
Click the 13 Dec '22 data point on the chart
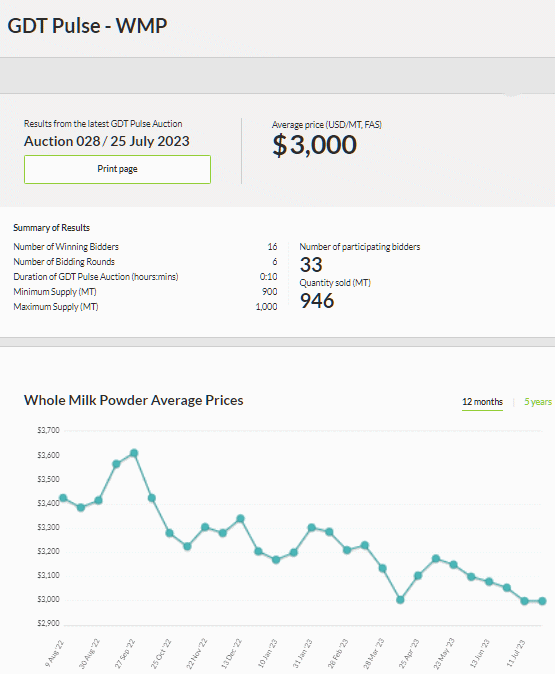tap(241, 519)
